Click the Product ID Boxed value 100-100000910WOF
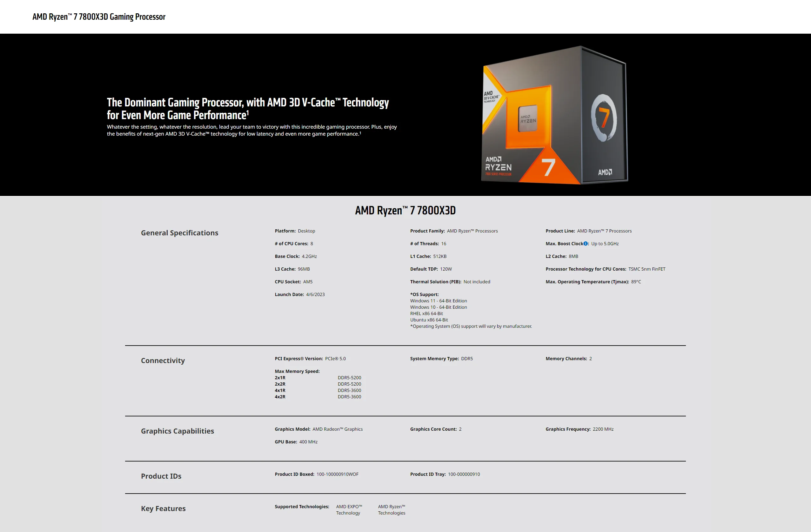This screenshot has height=532, width=811. (337, 475)
